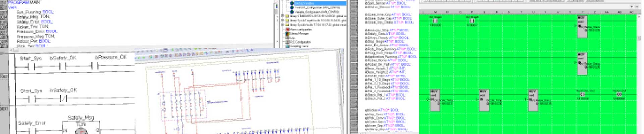Select the Pressure_Msg TON declaration line
Screen dimensions: 644x134
(36, 36)
